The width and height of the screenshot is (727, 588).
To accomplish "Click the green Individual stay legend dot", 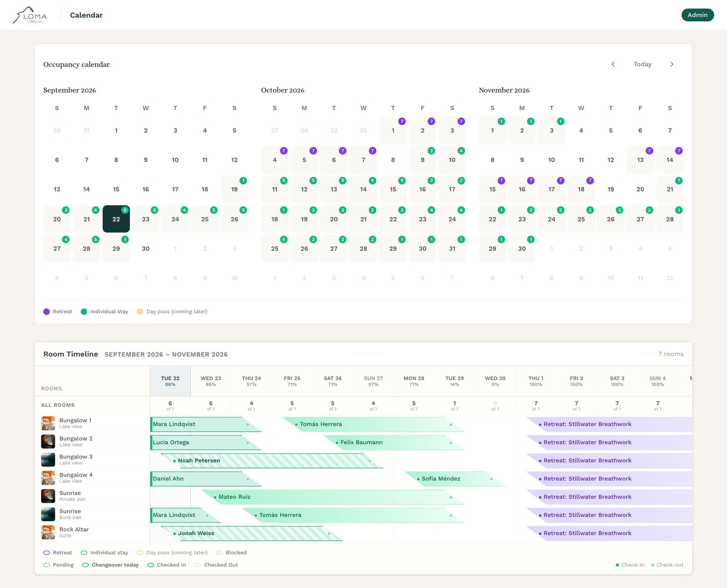I will [84, 311].
